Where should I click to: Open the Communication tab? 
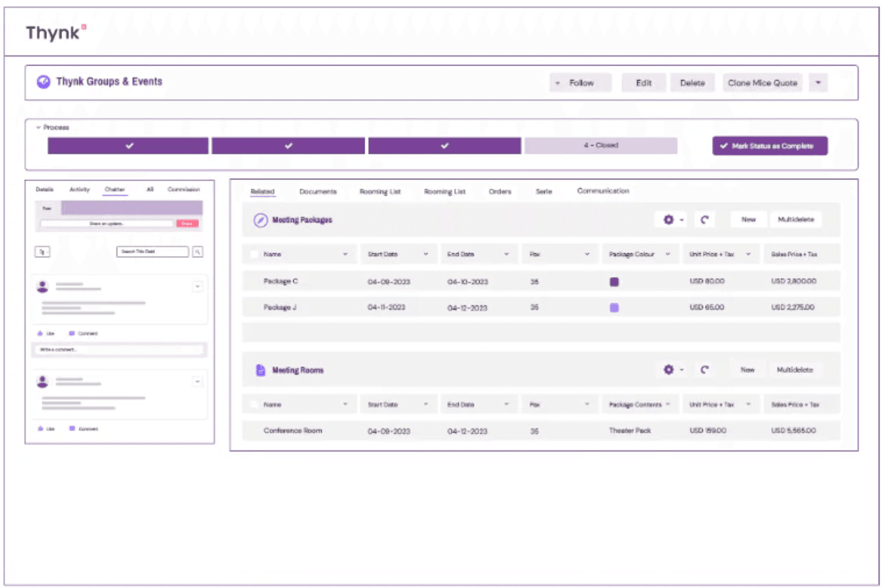tap(603, 191)
